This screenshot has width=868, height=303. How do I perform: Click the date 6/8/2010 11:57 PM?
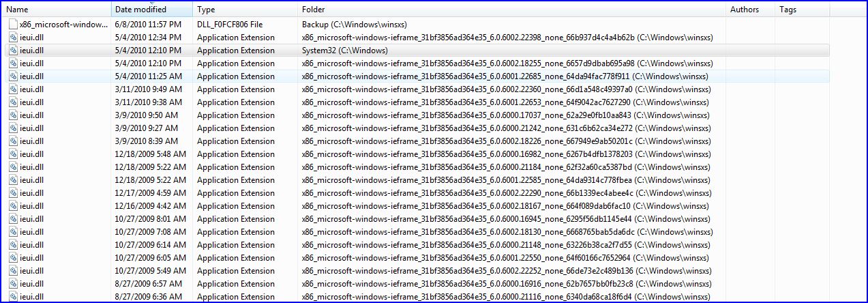148,25
